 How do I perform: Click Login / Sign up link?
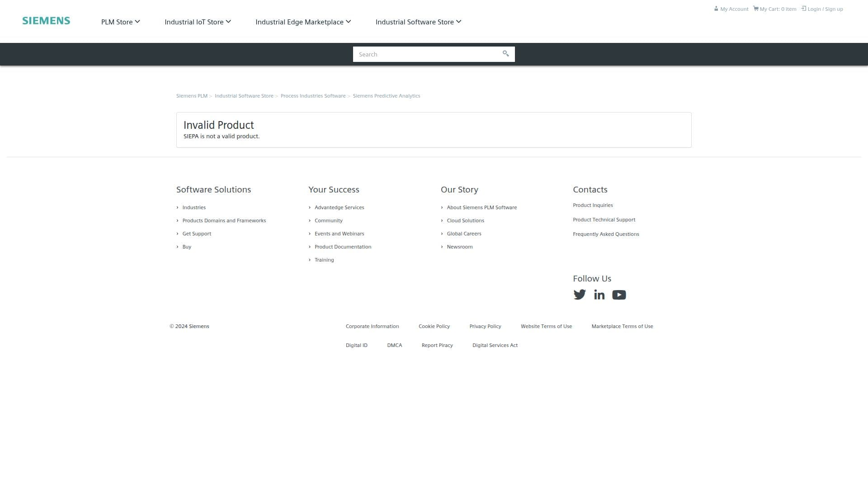click(822, 9)
